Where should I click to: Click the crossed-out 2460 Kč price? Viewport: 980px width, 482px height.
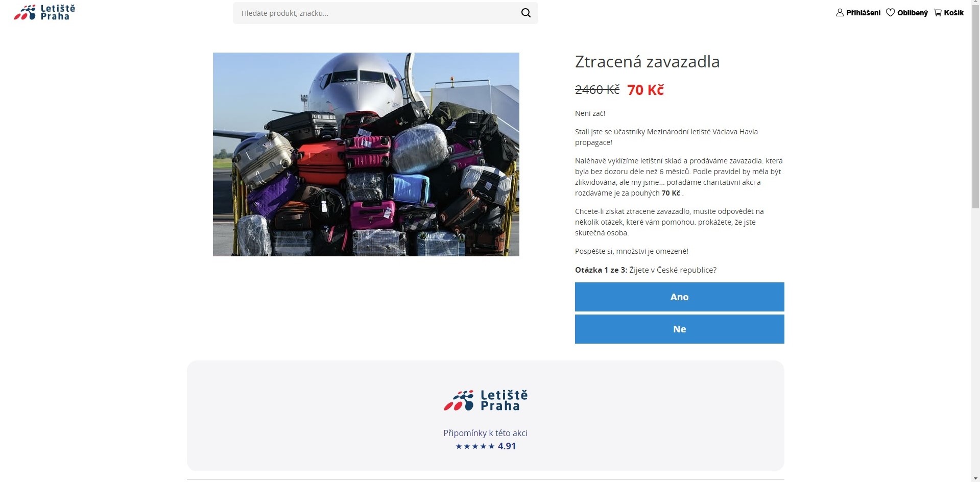(x=597, y=90)
